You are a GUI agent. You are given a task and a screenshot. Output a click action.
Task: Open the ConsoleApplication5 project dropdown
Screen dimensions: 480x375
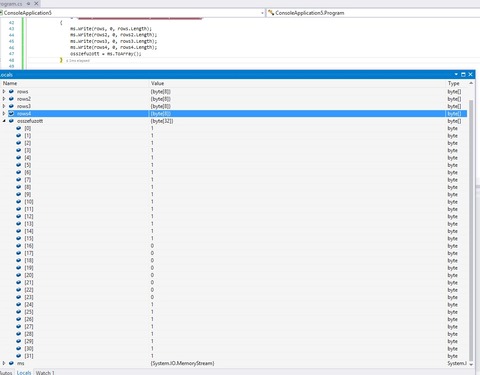click(x=262, y=13)
